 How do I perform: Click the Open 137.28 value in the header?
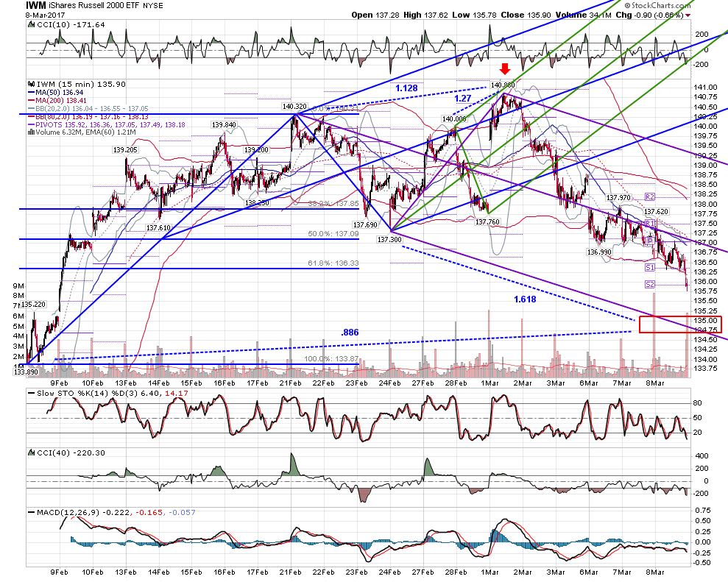(375, 15)
